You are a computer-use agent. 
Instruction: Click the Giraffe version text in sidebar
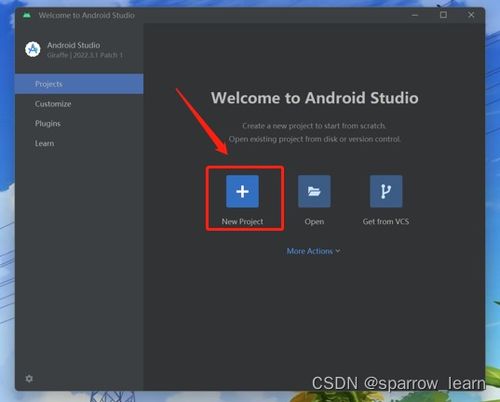85,55
